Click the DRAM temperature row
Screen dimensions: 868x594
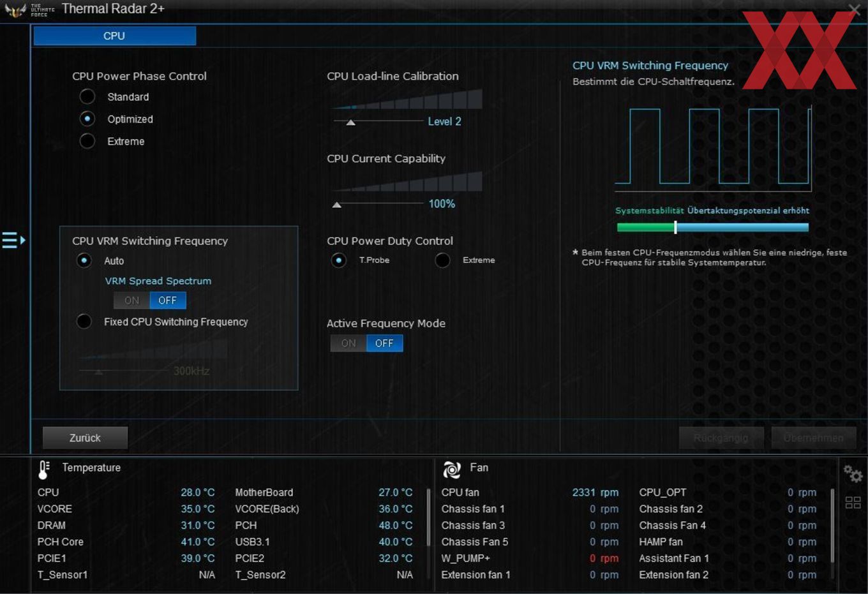click(126, 526)
